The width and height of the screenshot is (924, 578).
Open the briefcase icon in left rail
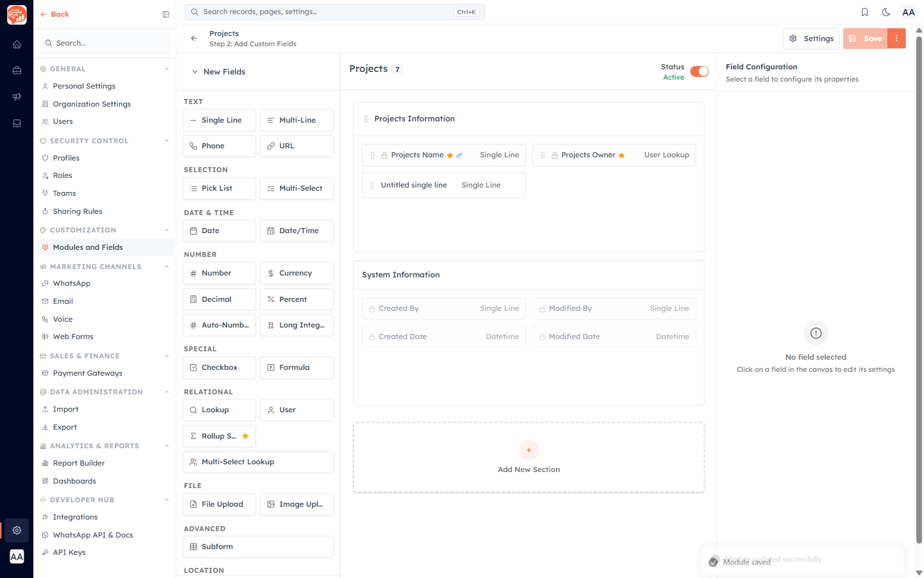coord(17,71)
